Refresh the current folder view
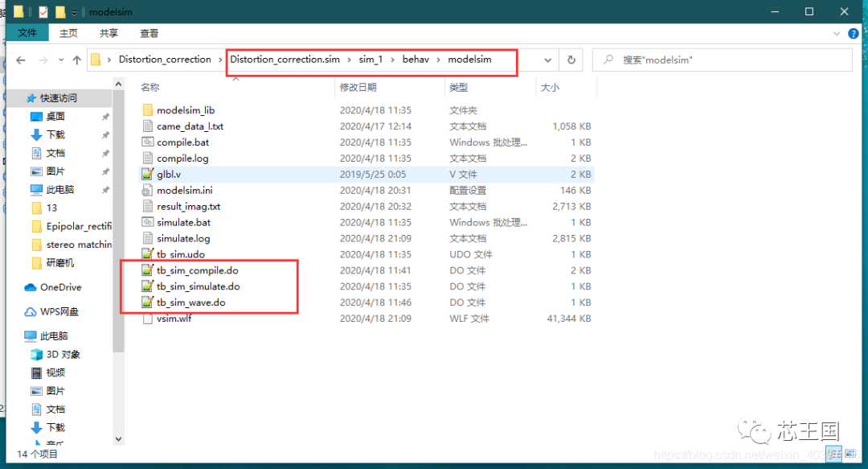 [x=571, y=60]
